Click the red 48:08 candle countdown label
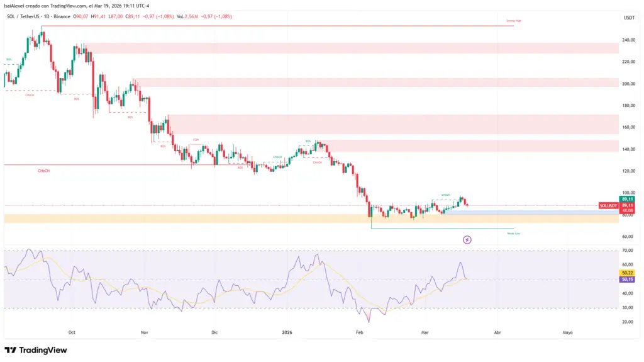This screenshot has height=362, width=644. pyautogui.click(x=627, y=211)
